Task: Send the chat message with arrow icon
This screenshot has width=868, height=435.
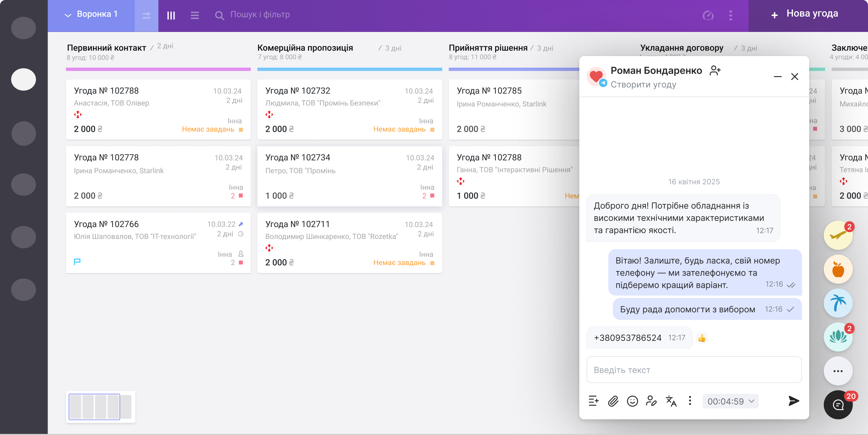Action: coord(794,401)
